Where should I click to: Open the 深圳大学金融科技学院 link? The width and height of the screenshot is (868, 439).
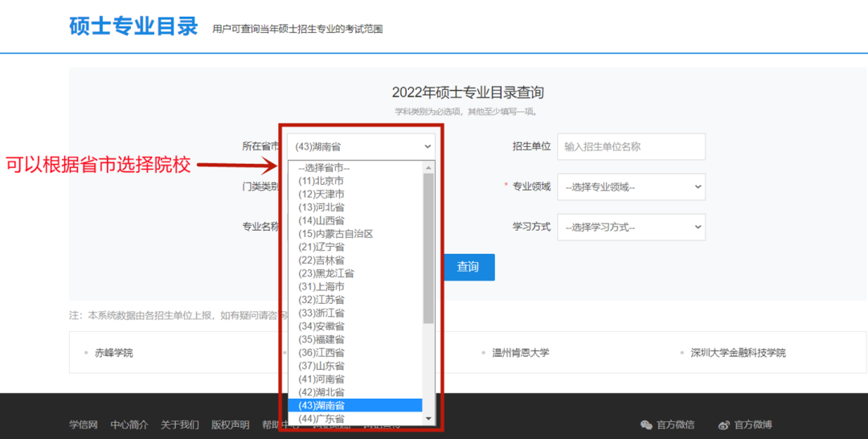(x=738, y=353)
